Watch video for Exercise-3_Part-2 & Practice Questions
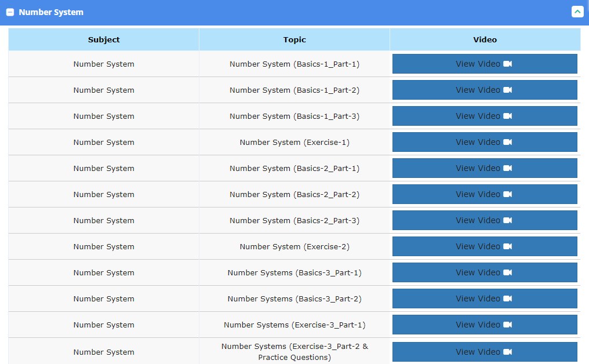Image resolution: width=589 pixels, height=364 pixels. coord(484,352)
